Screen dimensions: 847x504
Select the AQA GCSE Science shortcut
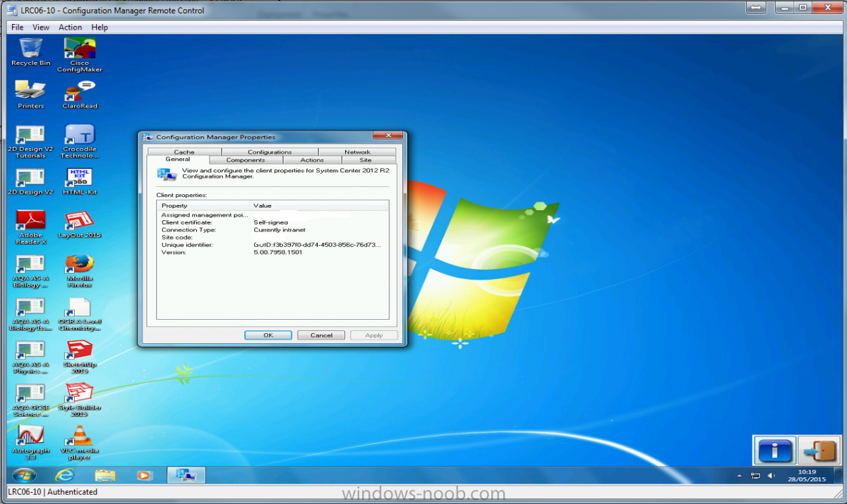(x=30, y=400)
